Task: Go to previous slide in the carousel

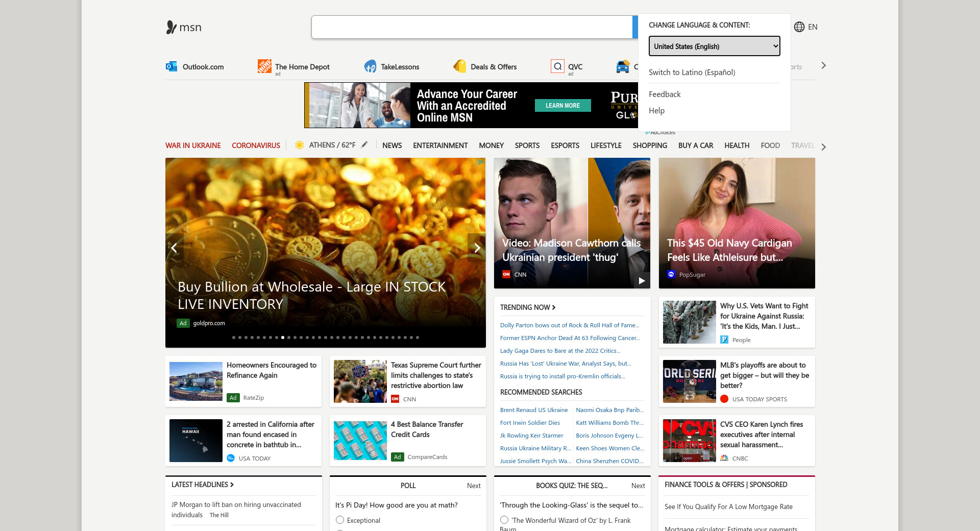Action: 174,248
